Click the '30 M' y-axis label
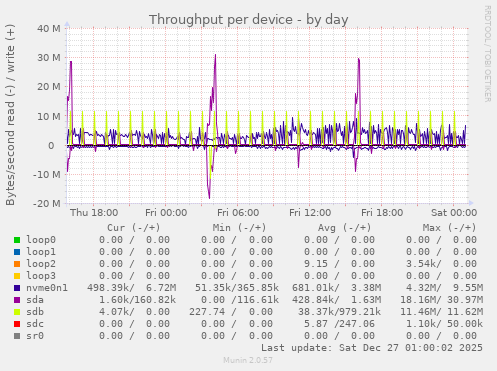The width and height of the screenshot is (497, 371). tap(49, 58)
